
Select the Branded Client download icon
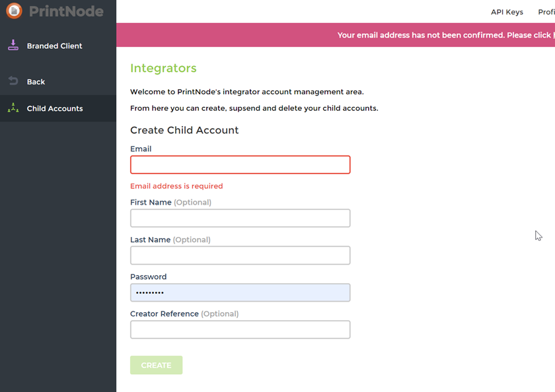[x=13, y=45]
